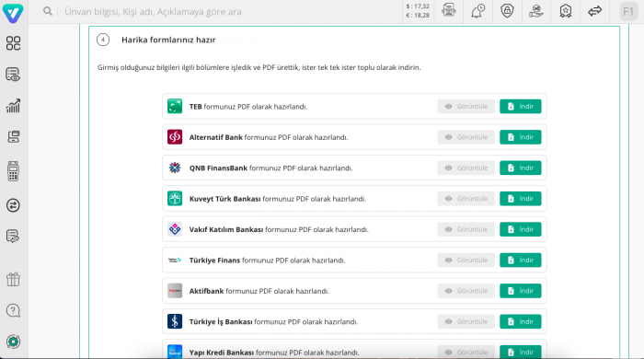Image resolution: width=644 pixels, height=359 pixels.
Task: Open the circular exchange arrows sidebar icon
Action: (x=13, y=205)
